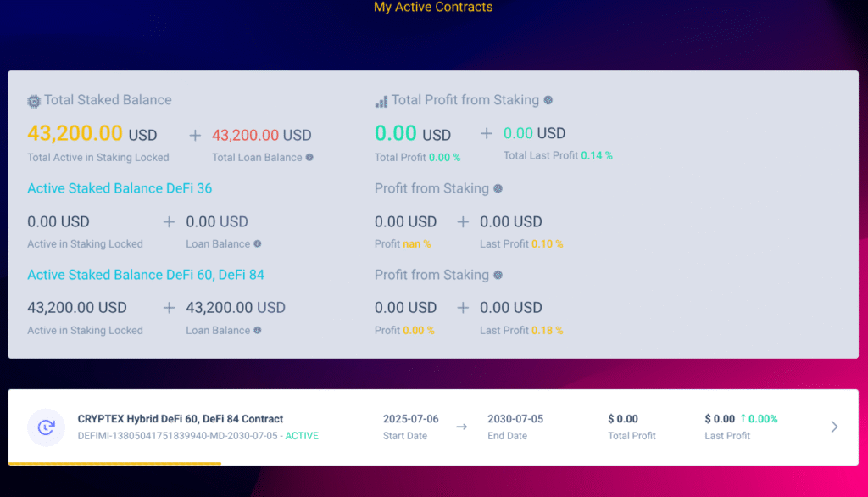Viewport: 868px width, 497px height.
Task: Click the Total Staked Balance chip icon
Action: [x=34, y=101]
